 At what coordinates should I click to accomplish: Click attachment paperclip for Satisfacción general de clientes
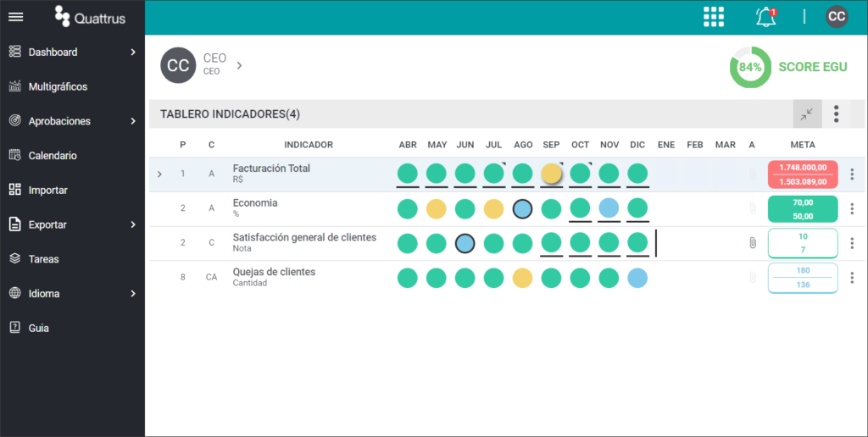click(753, 243)
